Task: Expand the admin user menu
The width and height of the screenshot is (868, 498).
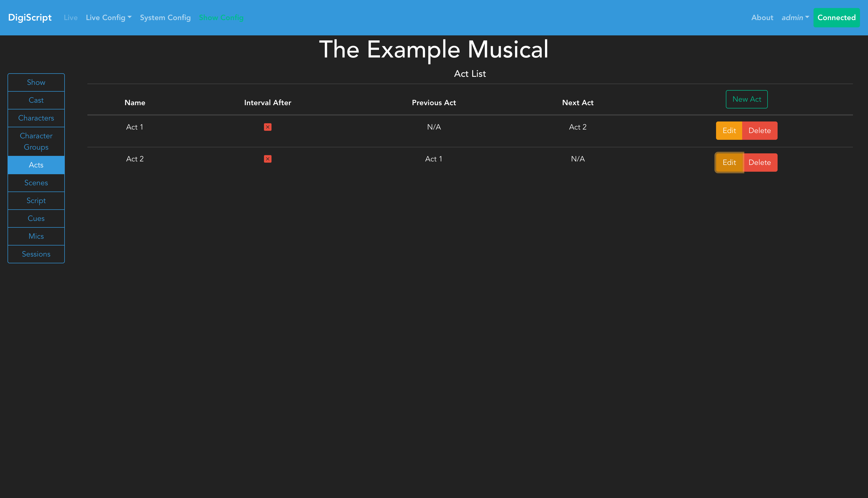Action: coord(795,17)
